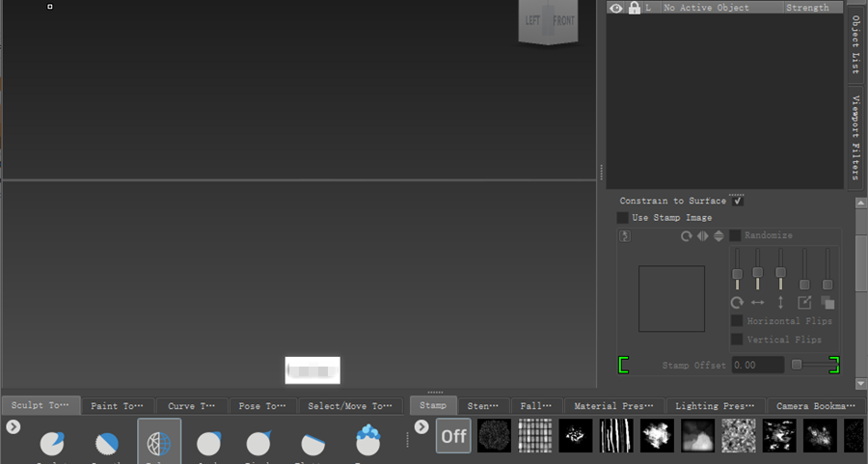Select the Sculpt tool icon
Viewport: 868px width, 464px height.
coord(51,443)
